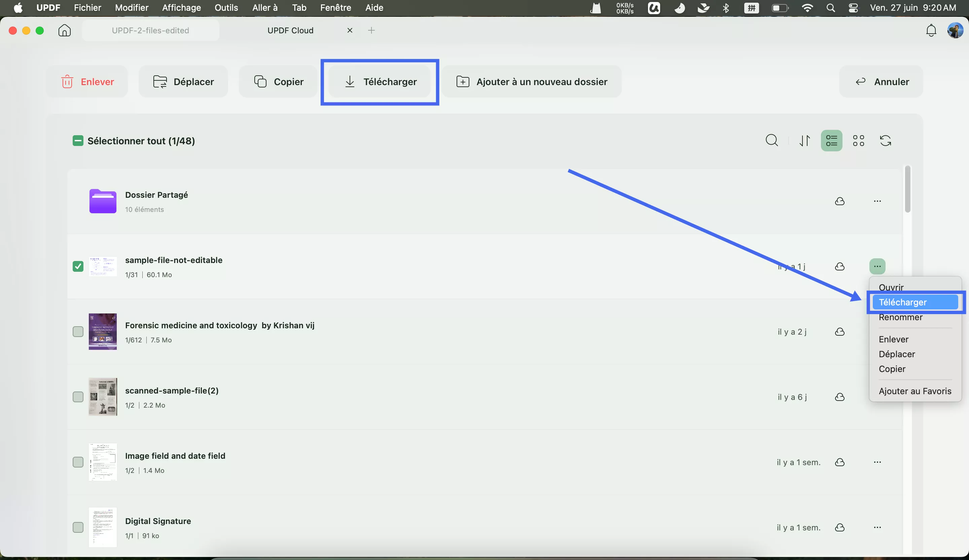The width and height of the screenshot is (969, 560).
Task: Click the battery status icon
Action: pos(780,8)
